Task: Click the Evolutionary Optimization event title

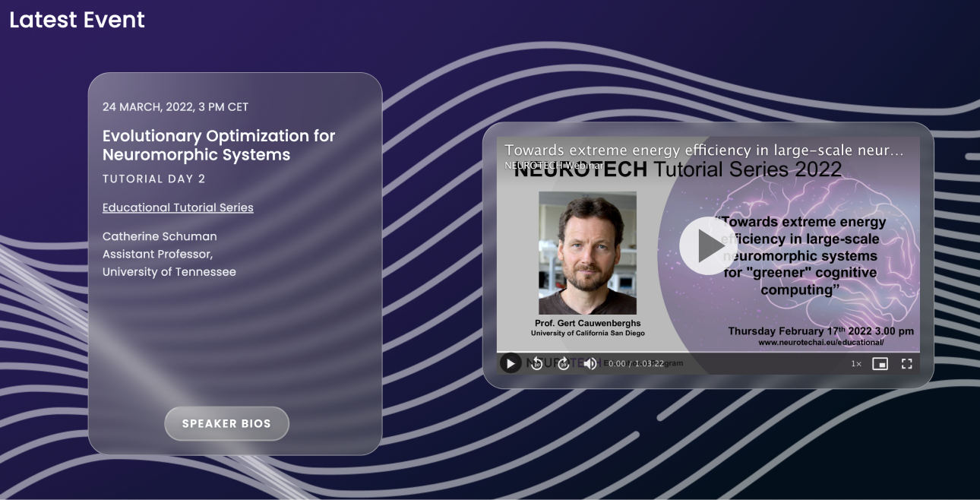Action: 219,145
